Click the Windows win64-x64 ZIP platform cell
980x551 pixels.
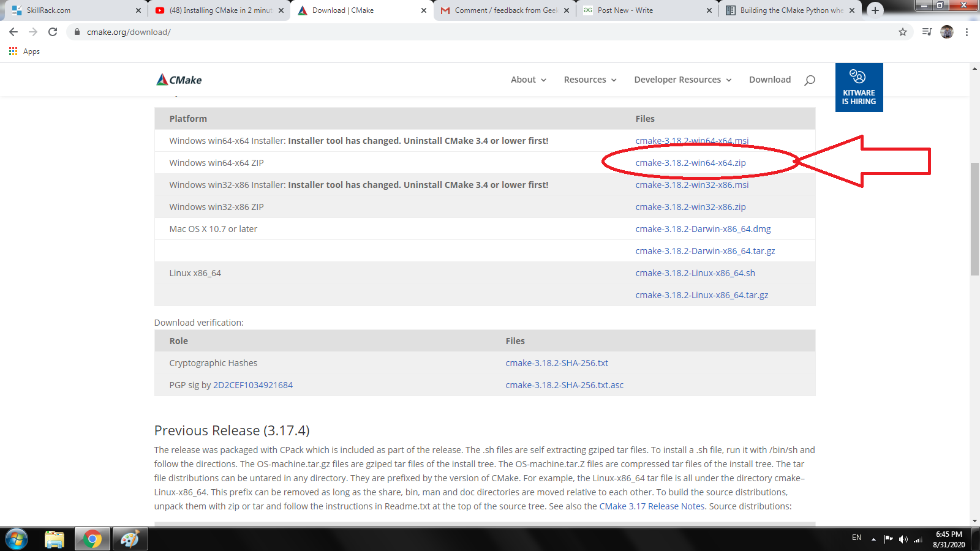[x=217, y=163]
